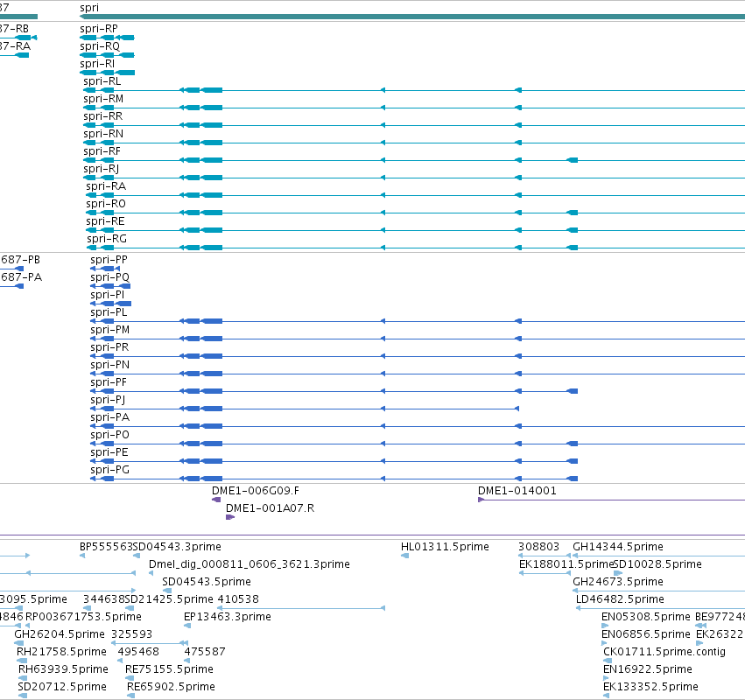This screenshot has height=700, width=745.
Task: Click the spri-RL transcript label
Action: (102, 81)
